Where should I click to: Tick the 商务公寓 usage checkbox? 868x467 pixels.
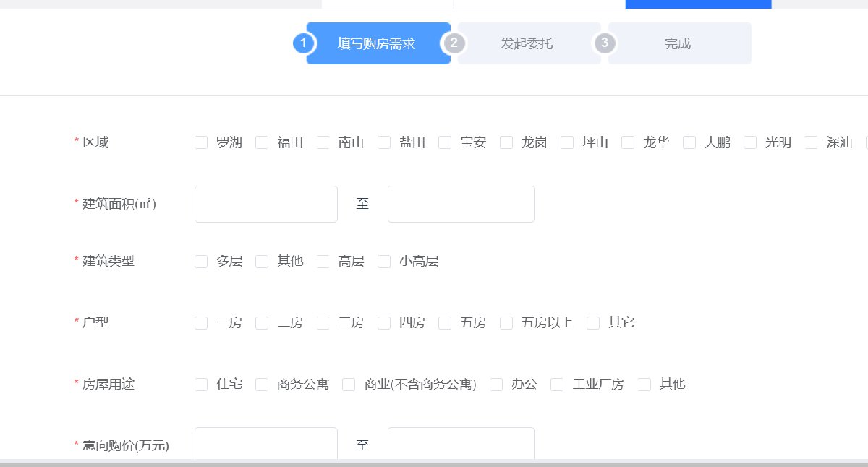click(x=262, y=385)
